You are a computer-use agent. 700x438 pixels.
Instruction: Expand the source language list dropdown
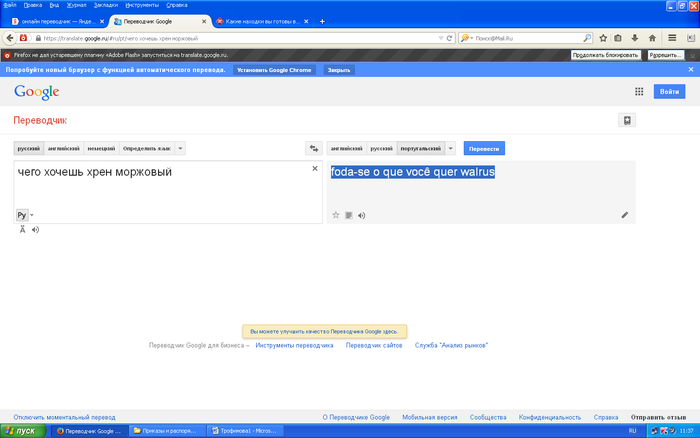click(180, 148)
